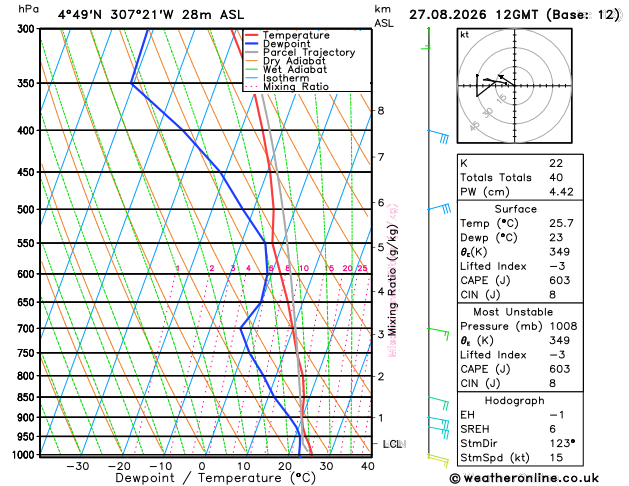629x486 pixels.
Task: Click the 0 temperature axis tick
Action: 202,466
